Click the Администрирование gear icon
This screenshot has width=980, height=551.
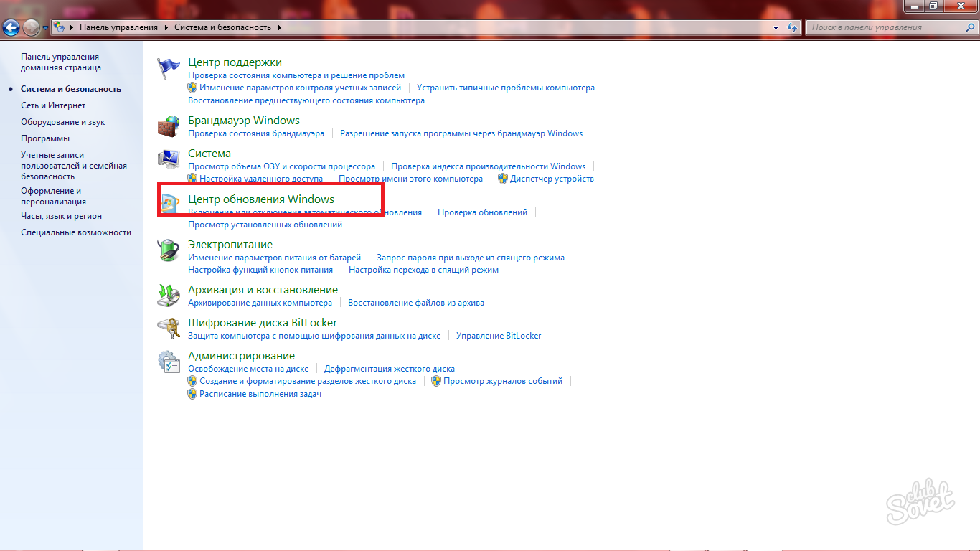pos(169,362)
